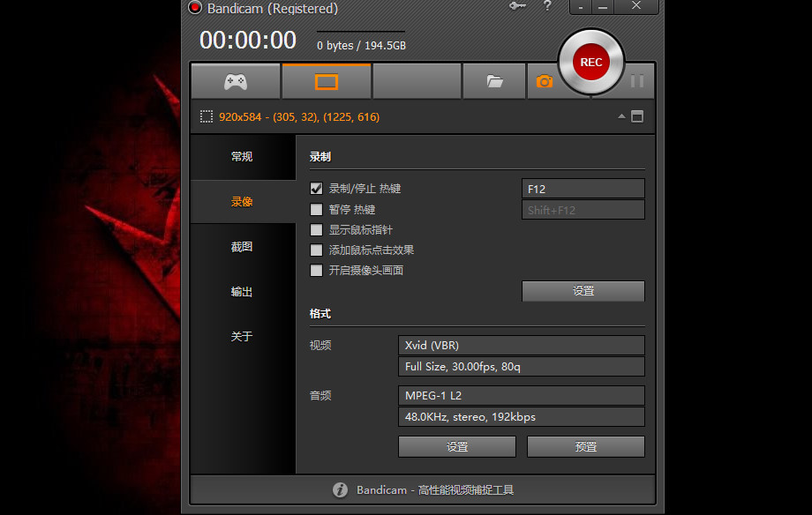Enable the 暂停 热键 checkbox
This screenshot has width=812, height=515.
pyautogui.click(x=316, y=210)
